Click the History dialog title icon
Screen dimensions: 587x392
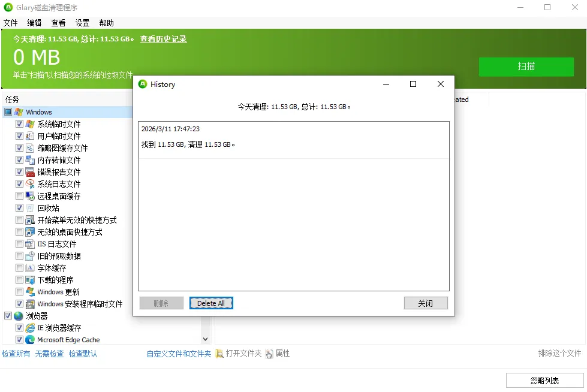[143, 84]
